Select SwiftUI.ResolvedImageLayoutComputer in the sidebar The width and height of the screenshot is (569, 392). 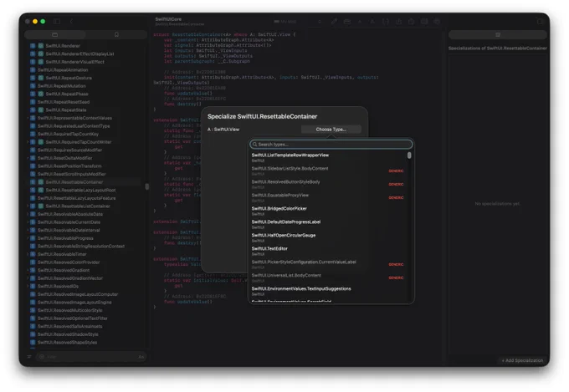83,294
